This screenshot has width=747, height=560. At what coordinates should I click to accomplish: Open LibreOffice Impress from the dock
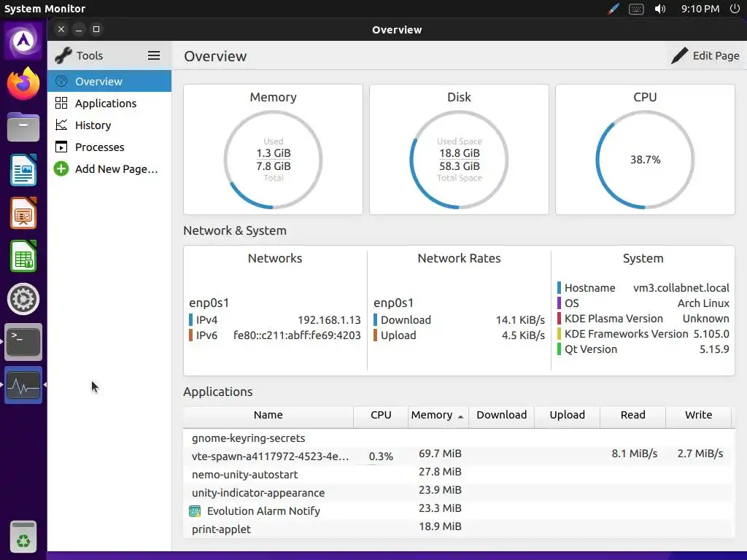23,213
